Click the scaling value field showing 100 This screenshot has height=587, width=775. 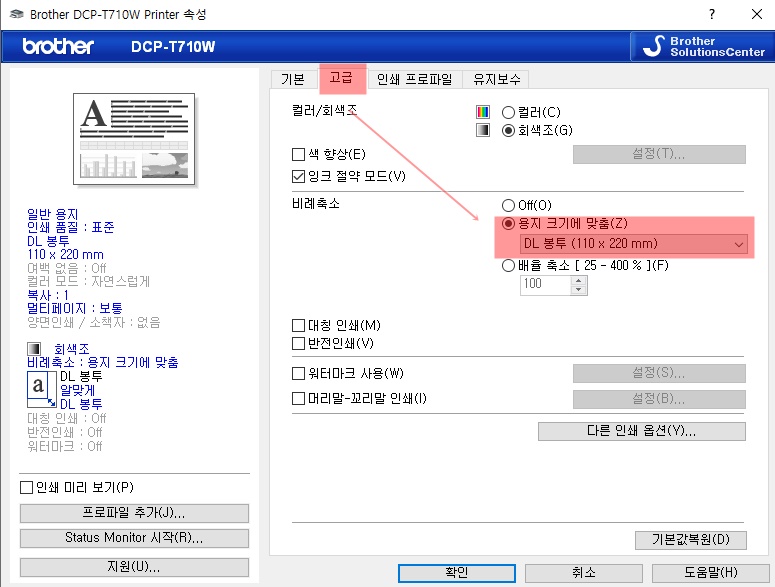546,285
